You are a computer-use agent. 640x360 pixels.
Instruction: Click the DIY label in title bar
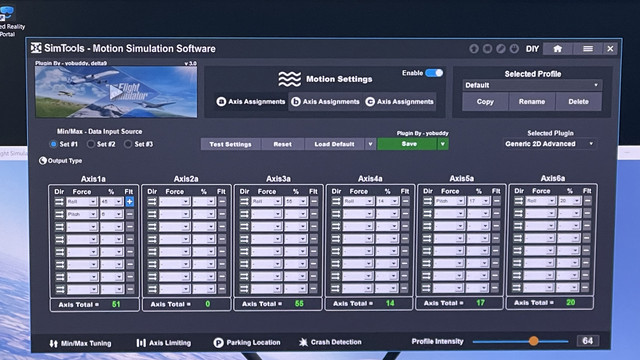coord(532,49)
